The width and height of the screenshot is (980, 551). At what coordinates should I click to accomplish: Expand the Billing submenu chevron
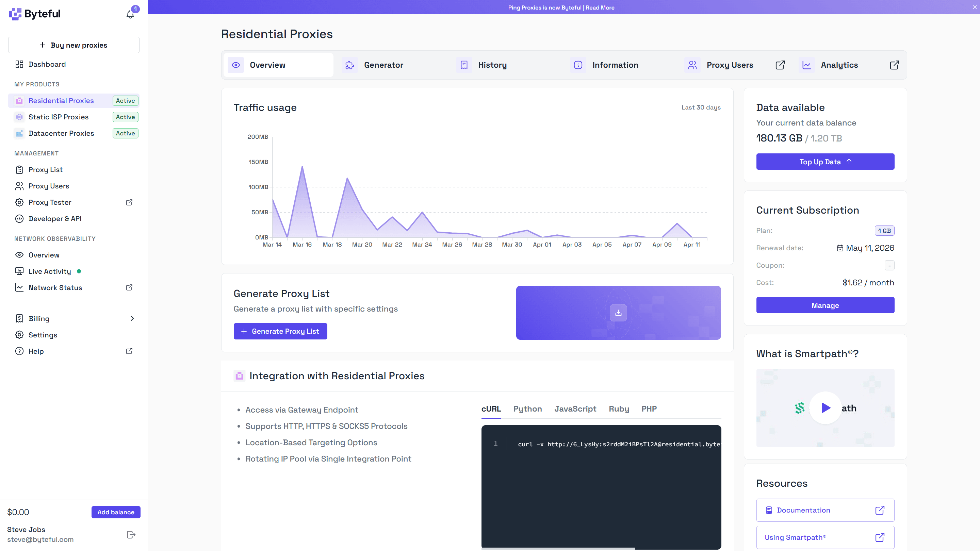click(132, 318)
